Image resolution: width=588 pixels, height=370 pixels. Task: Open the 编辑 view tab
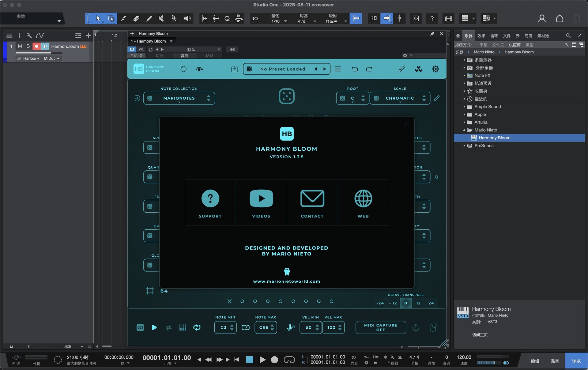click(535, 361)
